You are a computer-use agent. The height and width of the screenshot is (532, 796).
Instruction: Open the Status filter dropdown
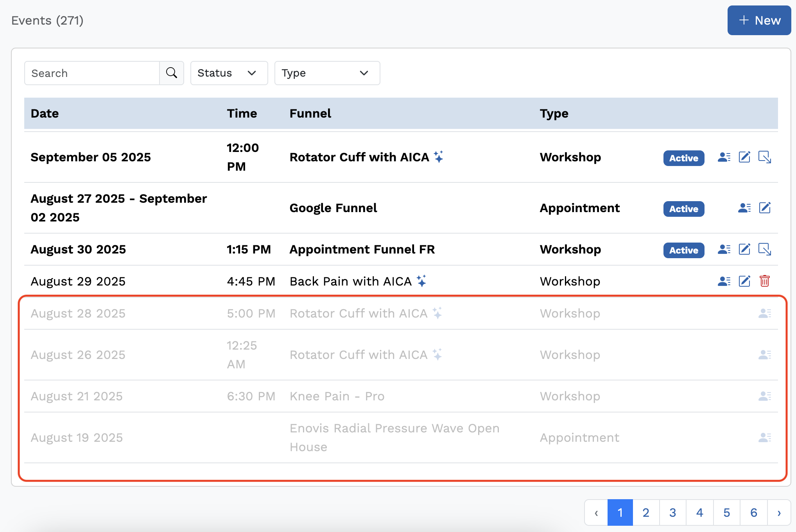(229, 73)
